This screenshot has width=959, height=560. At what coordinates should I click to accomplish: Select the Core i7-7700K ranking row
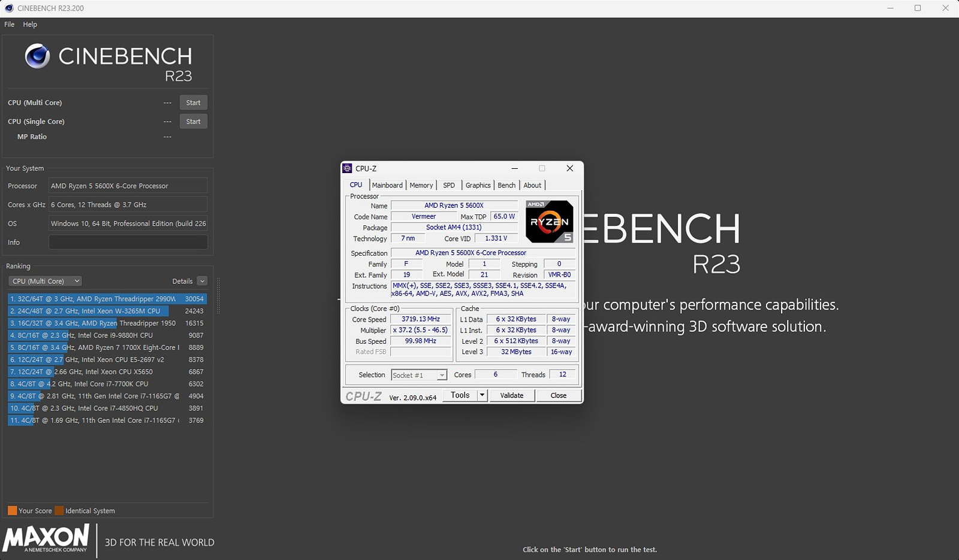pyautogui.click(x=107, y=384)
